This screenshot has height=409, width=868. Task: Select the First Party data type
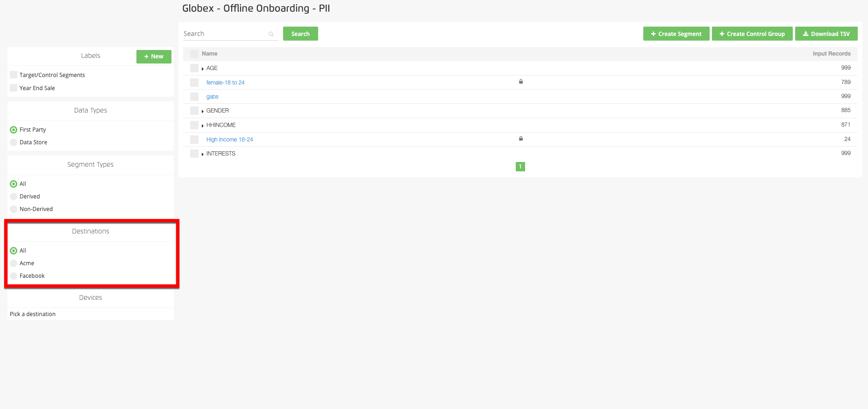click(14, 130)
